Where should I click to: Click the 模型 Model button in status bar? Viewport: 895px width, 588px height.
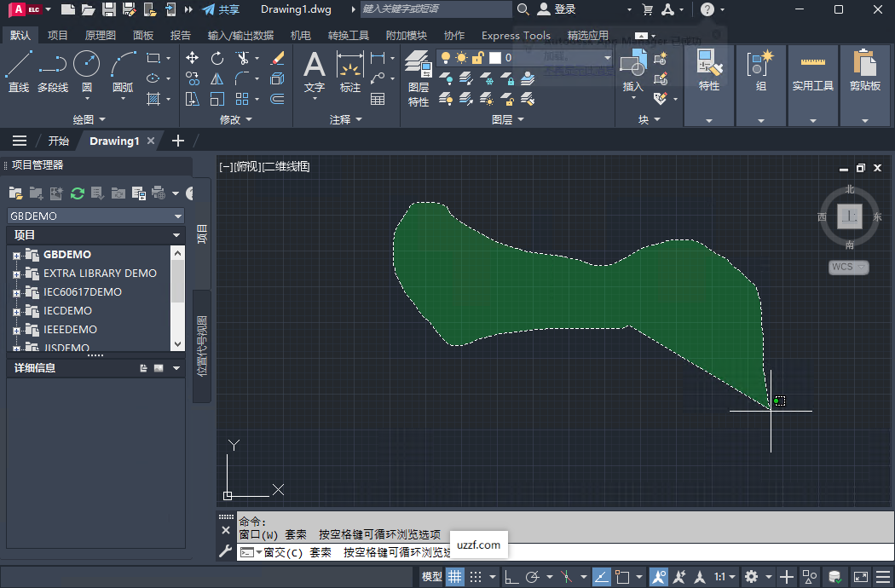[432, 575]
